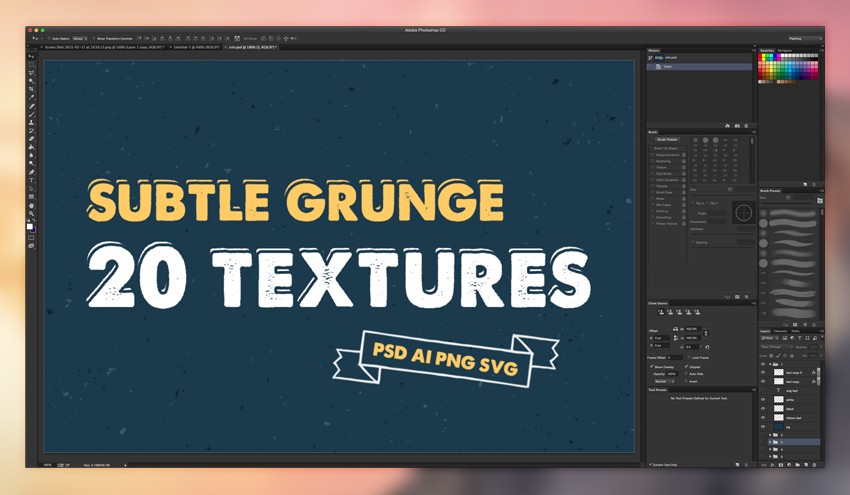The height and width of the screenshot is (495, 850).
Task: Select the Move tool in the toolbox
Action: [x=31, y=56]
